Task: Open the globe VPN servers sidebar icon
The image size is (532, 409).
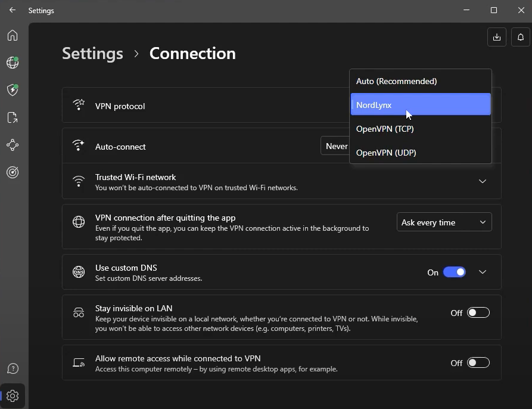Action: 13,63
